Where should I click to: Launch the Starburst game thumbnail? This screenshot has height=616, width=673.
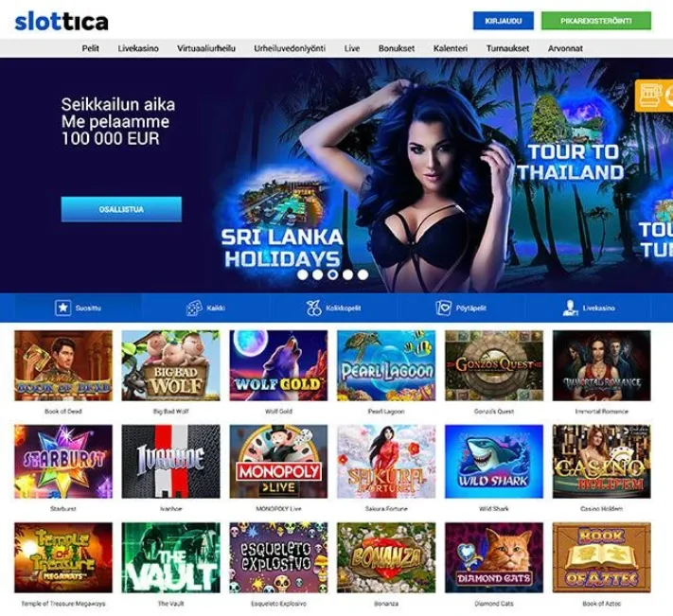(63, 462)
